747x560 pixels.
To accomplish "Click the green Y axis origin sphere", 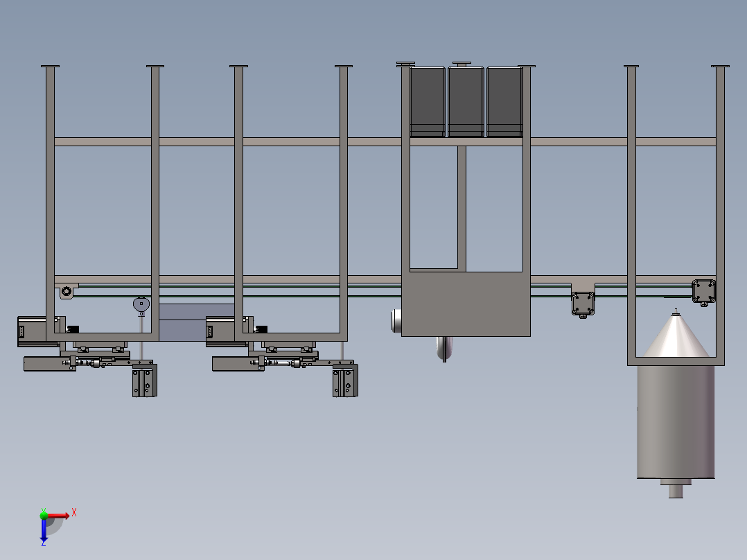I will coord(44,515).
